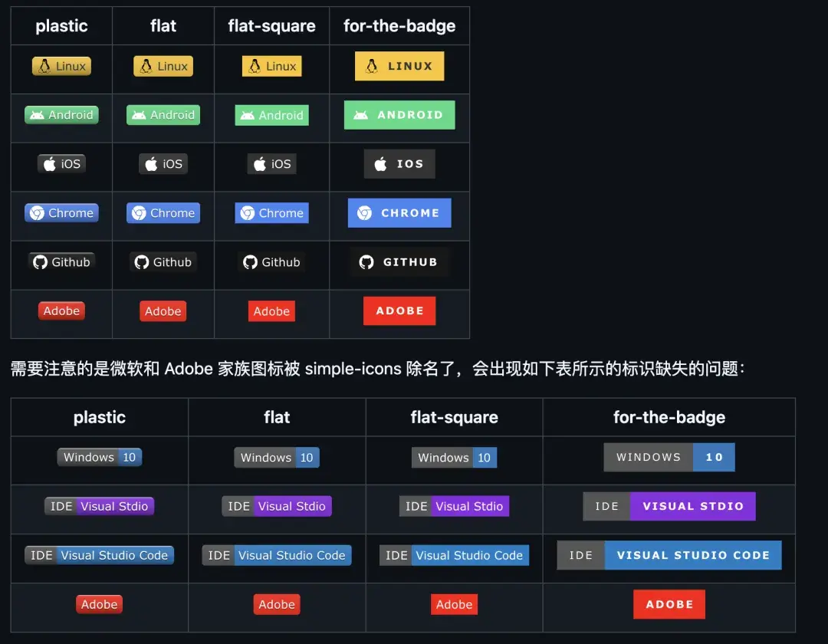Click the flat style Android badge

click(163, 114)
